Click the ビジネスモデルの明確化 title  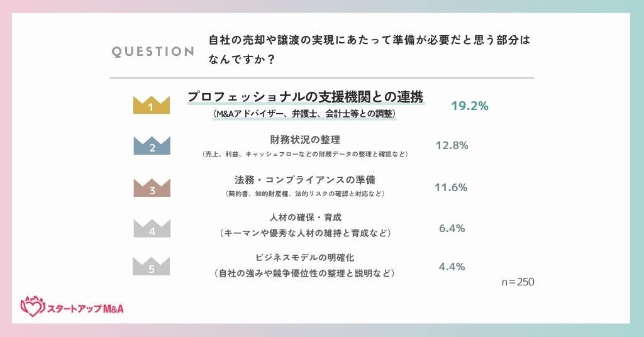[305, 257]
